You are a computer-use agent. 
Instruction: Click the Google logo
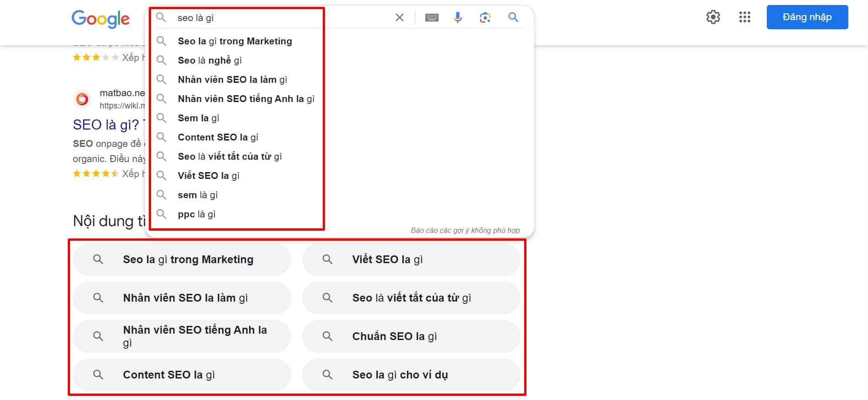pos(101,19)
